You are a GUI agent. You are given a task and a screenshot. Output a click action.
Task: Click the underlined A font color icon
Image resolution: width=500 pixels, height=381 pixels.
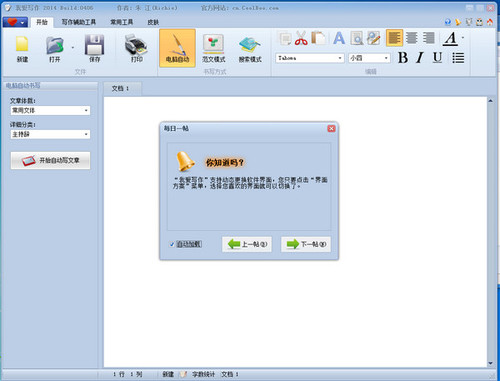coord(451,38)
